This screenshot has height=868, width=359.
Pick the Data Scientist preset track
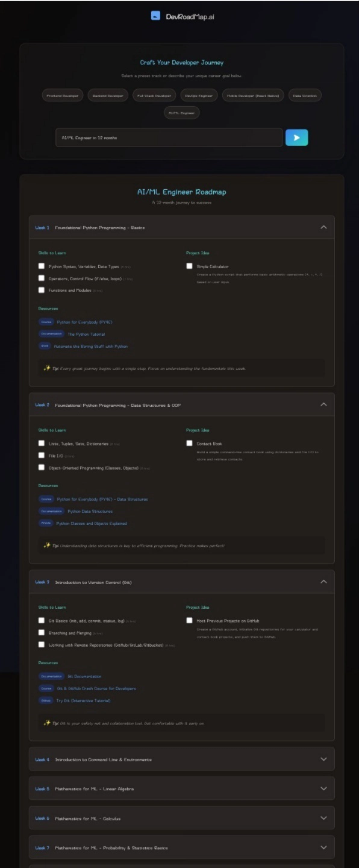click(304, 95)
